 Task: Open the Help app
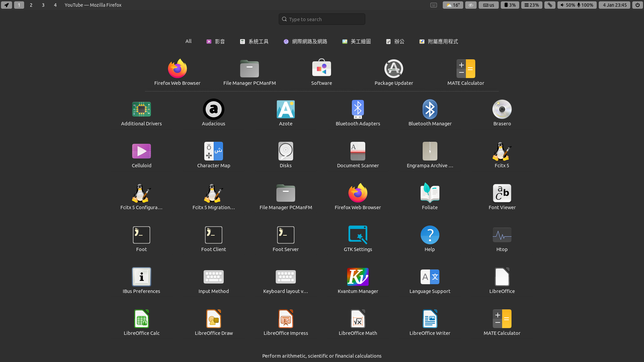click(x=430, y=239)
